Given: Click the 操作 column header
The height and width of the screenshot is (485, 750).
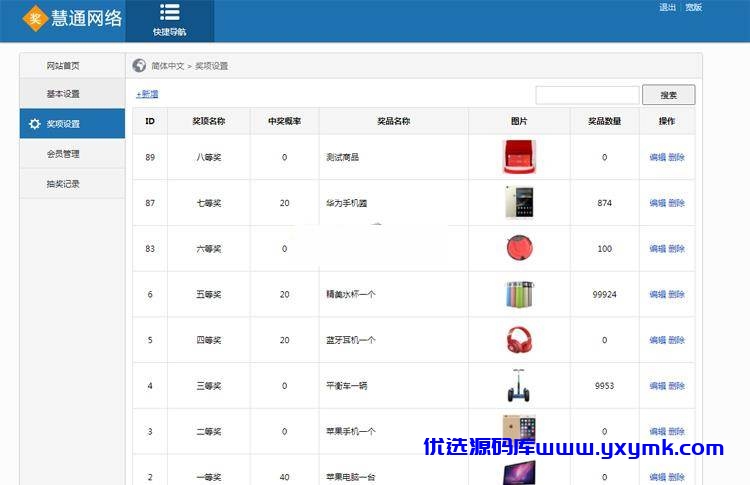Looking at the screenshot, I should click(x=667, y=121).
